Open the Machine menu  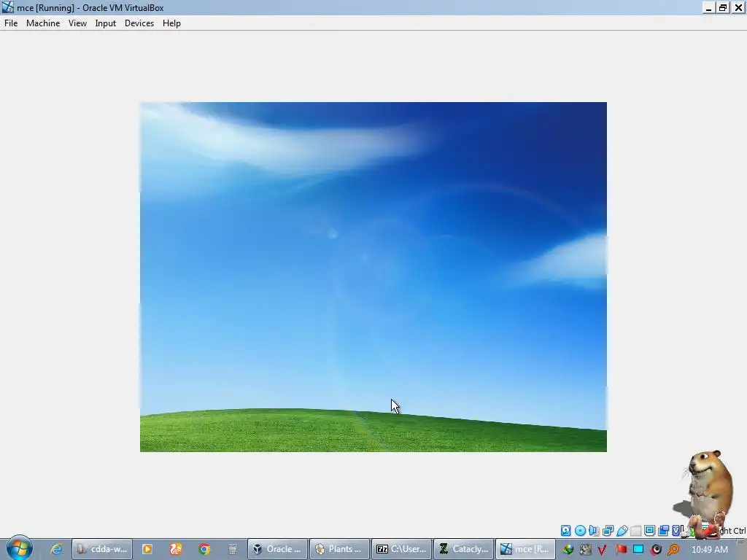point(43,23)
